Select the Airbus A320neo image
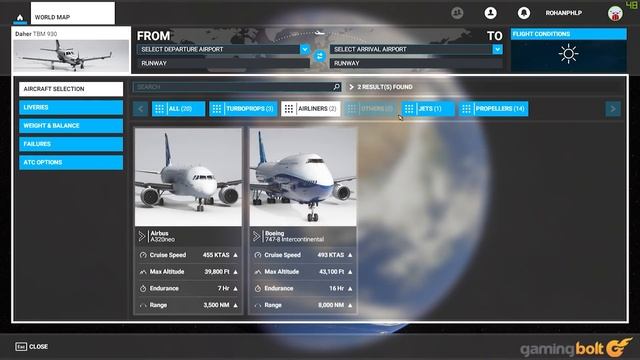Viewport: 640px width, 360px height. [188, 177]
